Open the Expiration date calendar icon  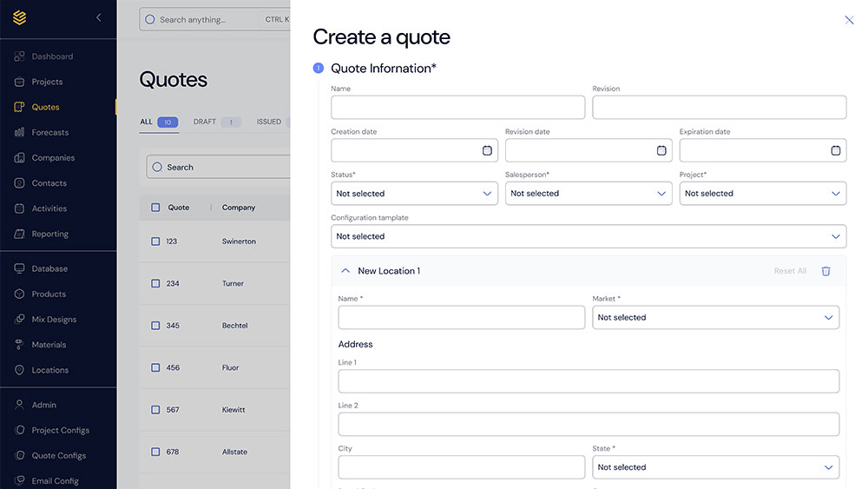pos(835,150)
